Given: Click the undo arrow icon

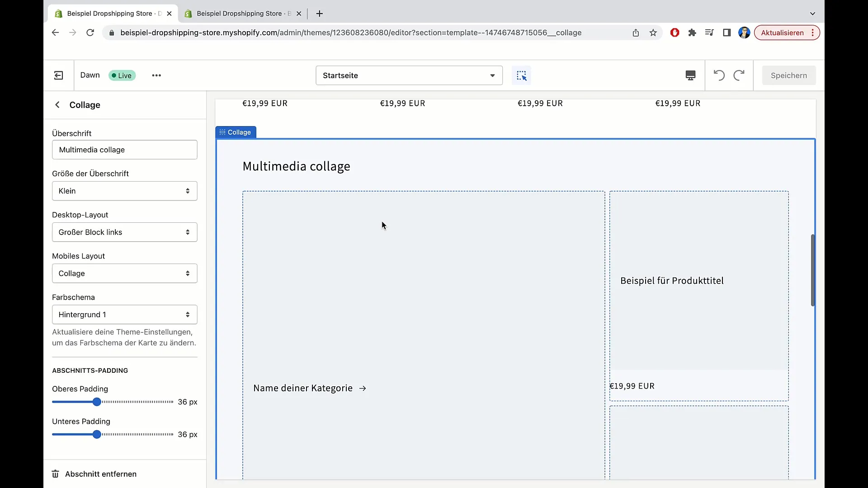Looking at the screenshot, I should 719,75.
